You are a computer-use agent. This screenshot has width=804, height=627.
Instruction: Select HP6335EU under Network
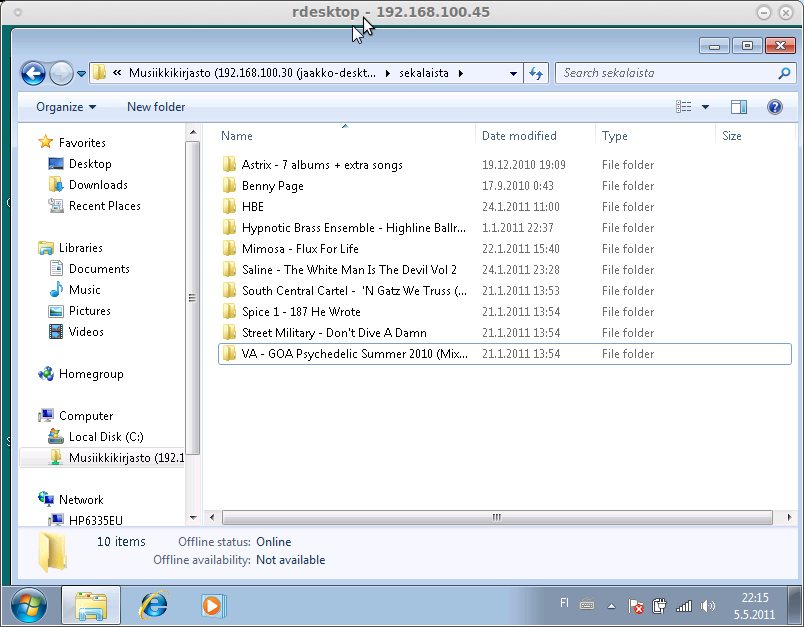[95, 520]
